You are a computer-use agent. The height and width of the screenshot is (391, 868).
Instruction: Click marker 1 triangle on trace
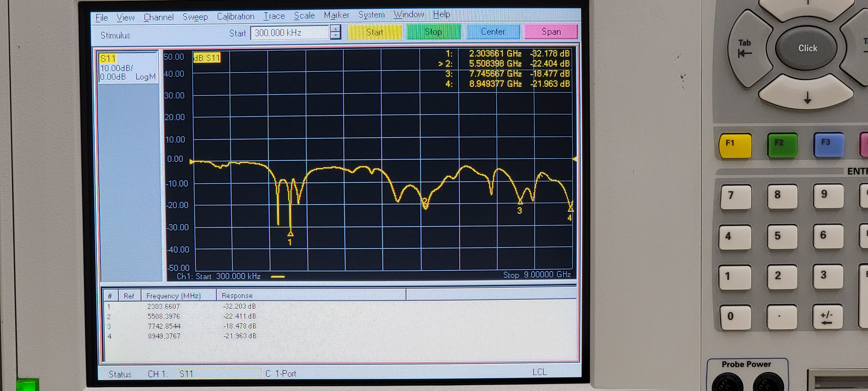290,234
